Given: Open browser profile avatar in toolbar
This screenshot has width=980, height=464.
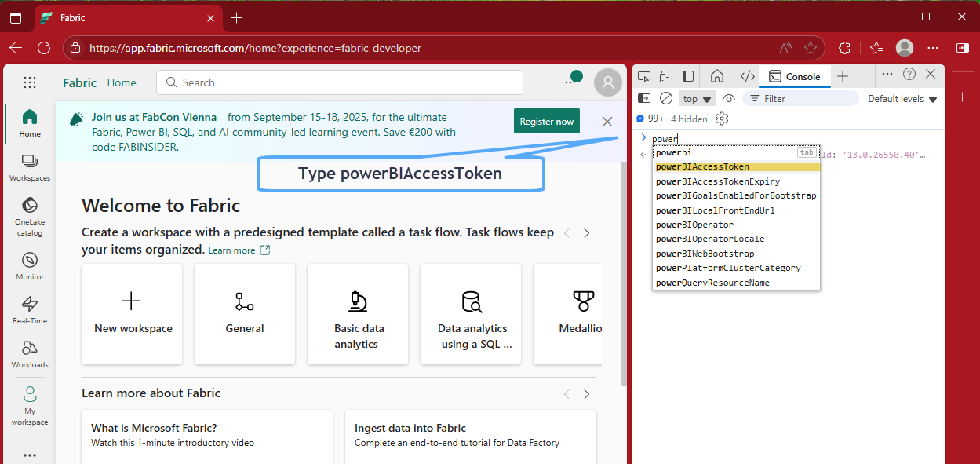Looking at the screenshot, I should tap(905, 48).
